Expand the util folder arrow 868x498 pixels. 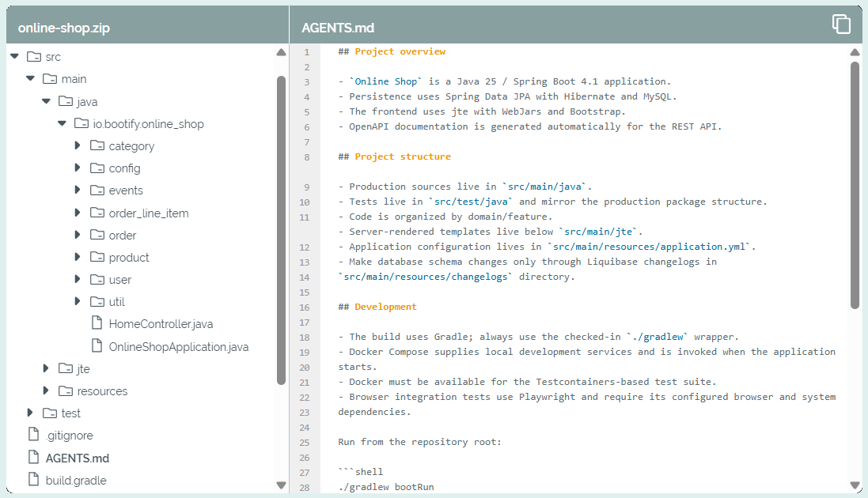78,301
